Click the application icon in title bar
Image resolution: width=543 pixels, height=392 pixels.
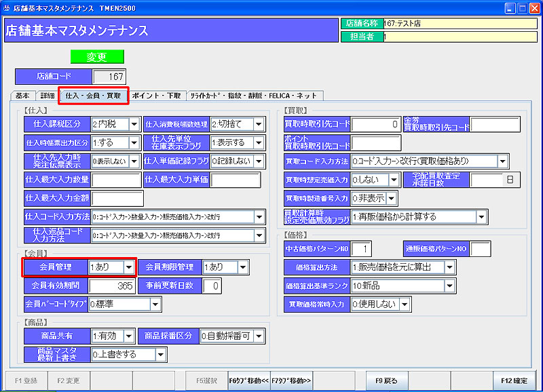pos(7,7)
